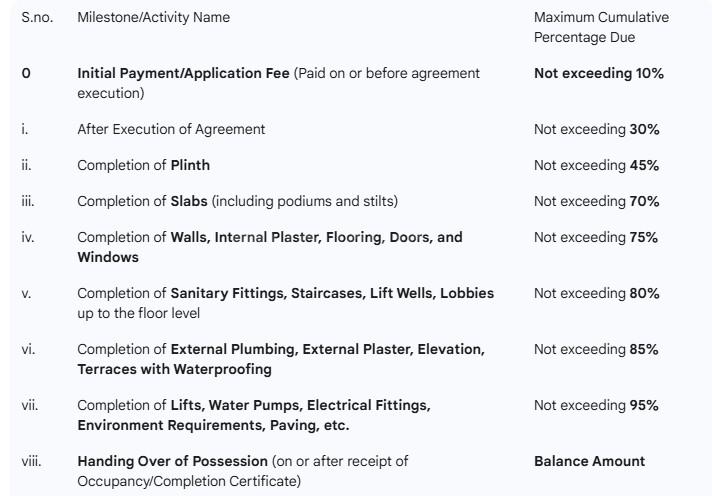Image resolution: width=712 pixels, height=496 pixels.
Task: Click the "Not exceeding 70%" value
Action: click(596, 202)
